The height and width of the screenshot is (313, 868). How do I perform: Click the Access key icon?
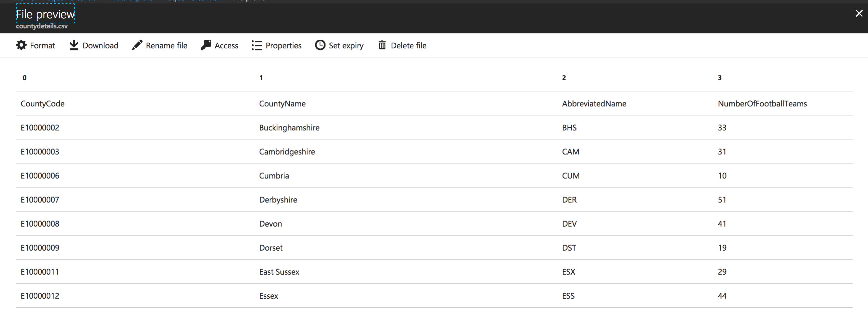[x=206, y=45]
